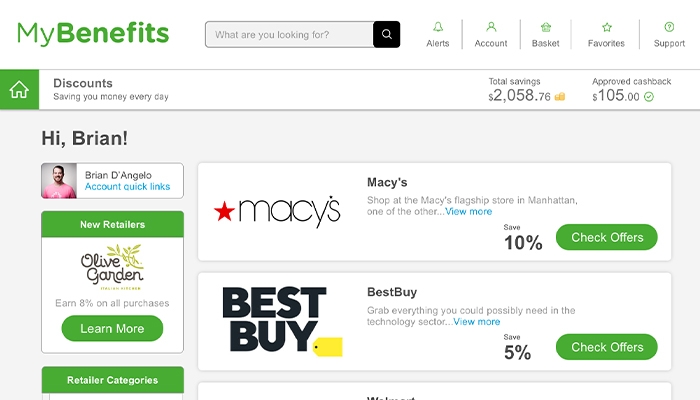Image resolution: width=700 pixels, height=400 pixels.
Task: Open Alerts bell icon
Action: tap(438, 28)
